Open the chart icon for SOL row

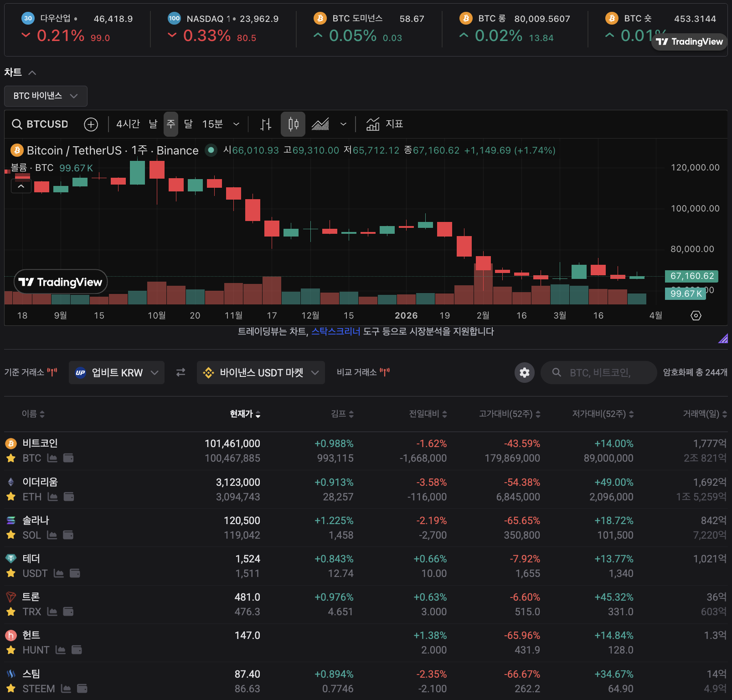(52, 535)
